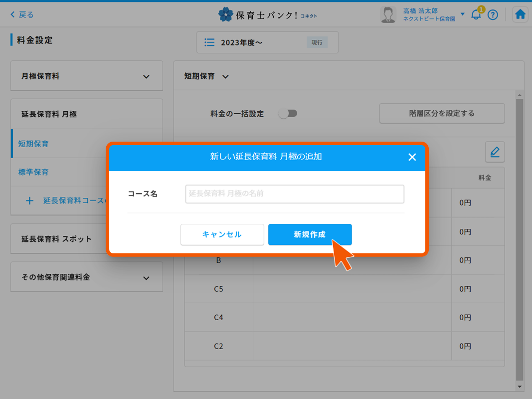Select 標準保育 in the sidebar
This screenshot has width=532, height=399.
(33, 172)
